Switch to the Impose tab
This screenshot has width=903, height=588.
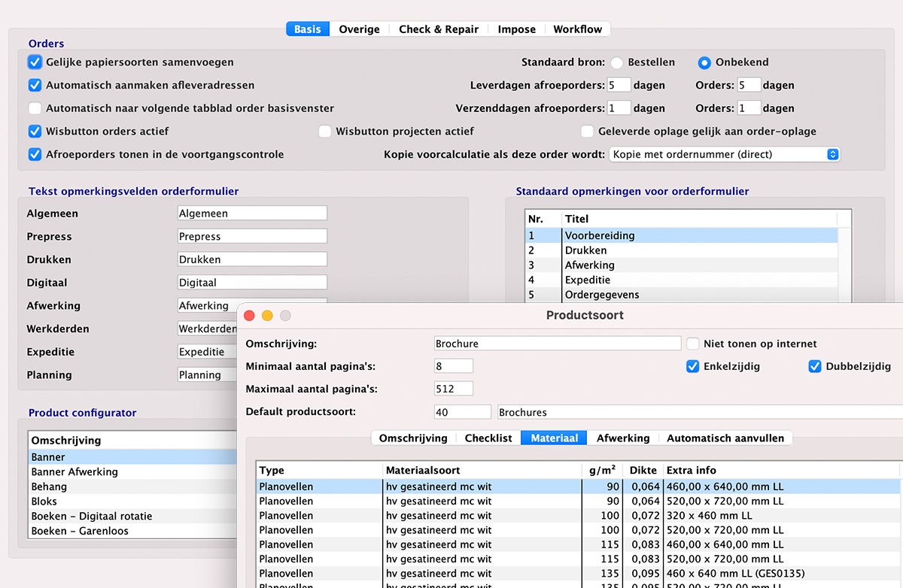pos(516,29)
